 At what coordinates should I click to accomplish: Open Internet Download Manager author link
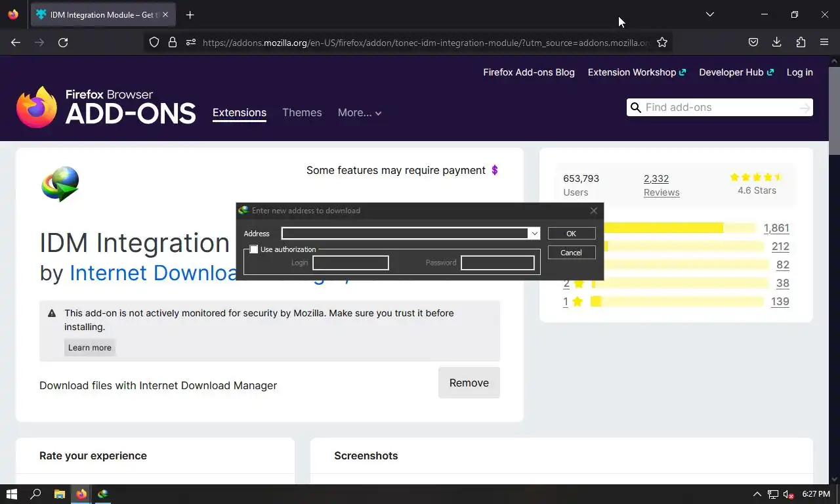pos(152,272)
